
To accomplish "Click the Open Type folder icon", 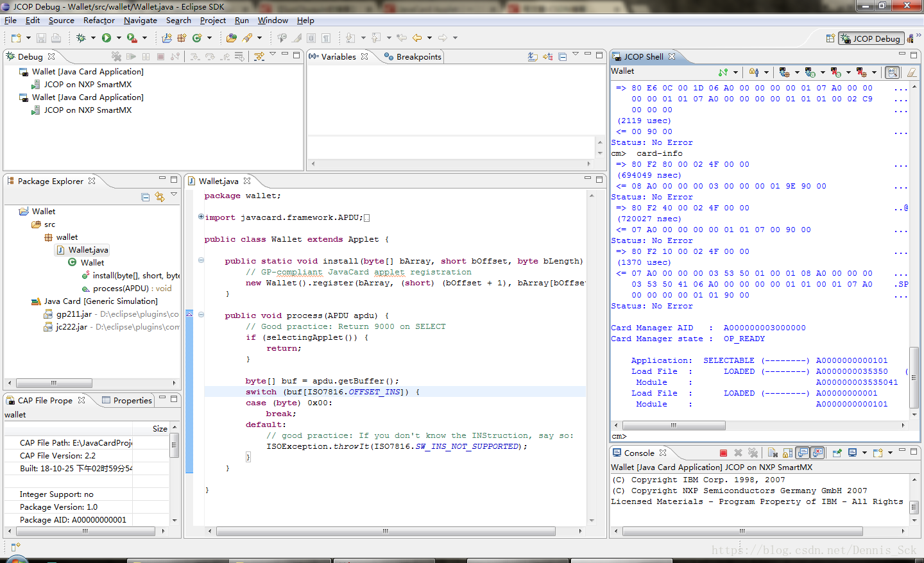I will tap(232, 38).
